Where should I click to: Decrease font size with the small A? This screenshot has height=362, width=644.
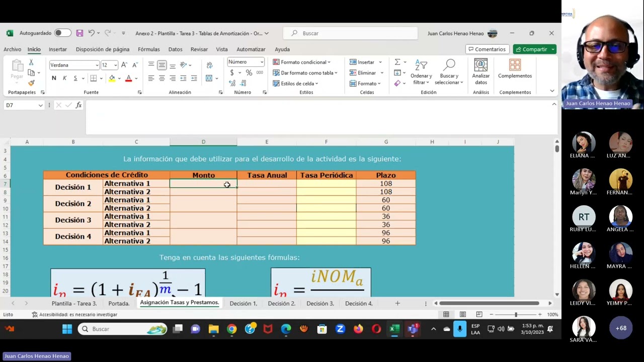click(x=134, y=65)
